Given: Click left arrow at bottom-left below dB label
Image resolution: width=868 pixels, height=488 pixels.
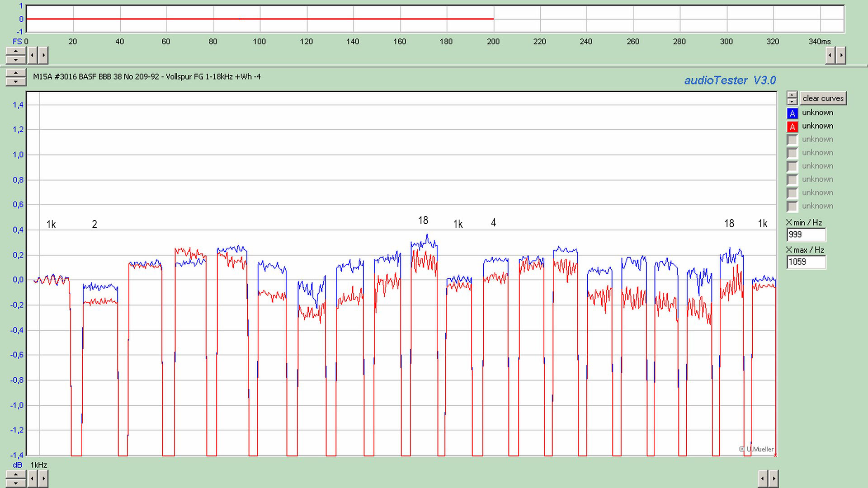Looking at the screenshot, I should tap(32, 478).
